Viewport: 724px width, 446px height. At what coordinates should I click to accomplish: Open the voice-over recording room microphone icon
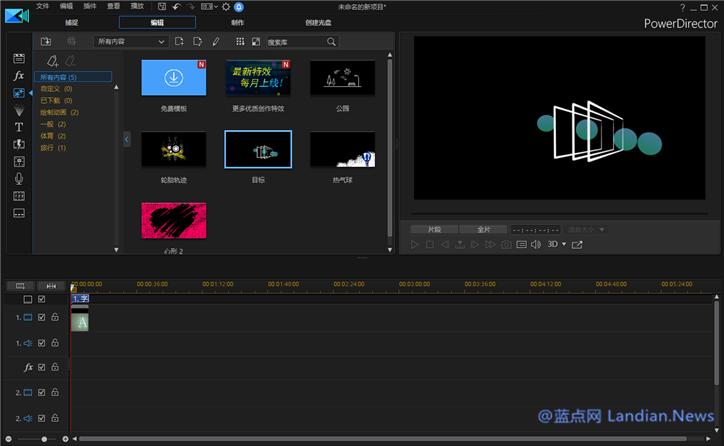point(18,178)
